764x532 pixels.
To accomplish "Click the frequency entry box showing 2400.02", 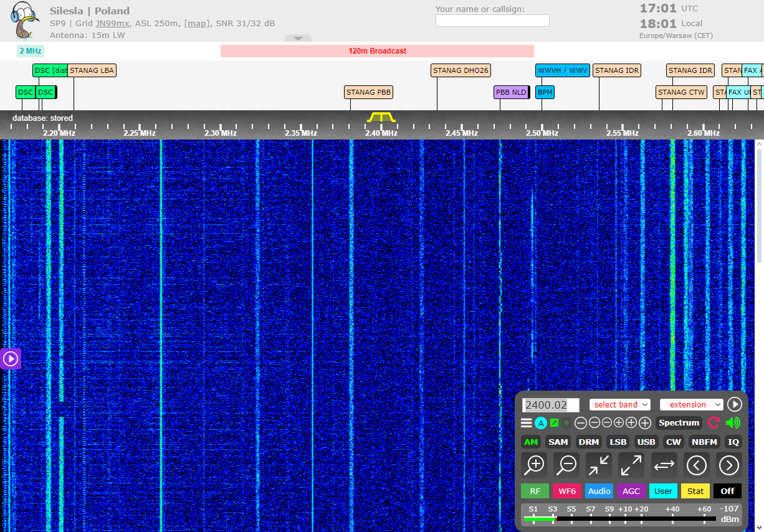I will 551,405.
